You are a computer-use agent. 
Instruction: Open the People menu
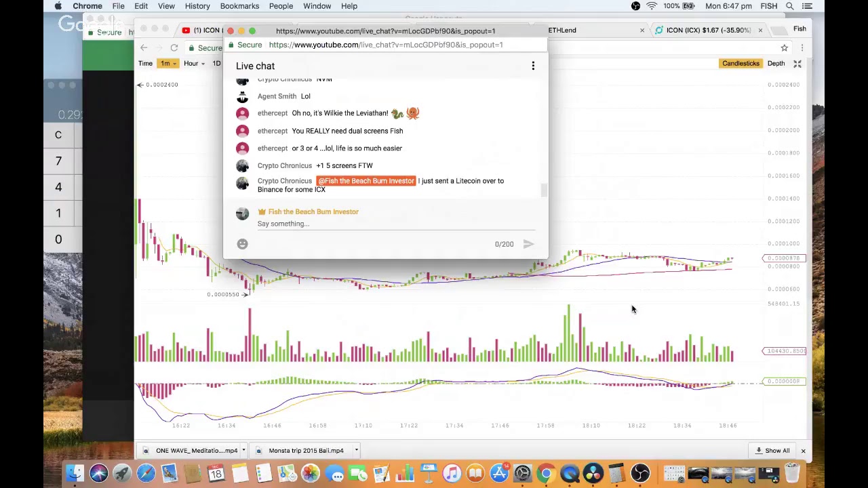tap(281, 6)
